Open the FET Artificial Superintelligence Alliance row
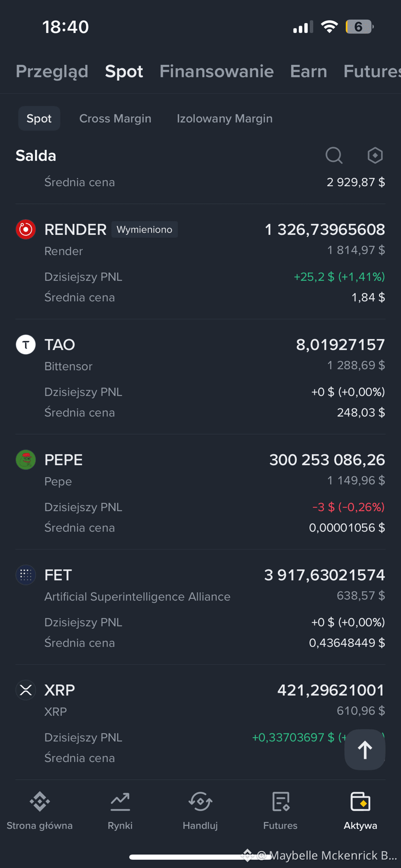Screen dimensions: 401x868 (x=200, y=607)
